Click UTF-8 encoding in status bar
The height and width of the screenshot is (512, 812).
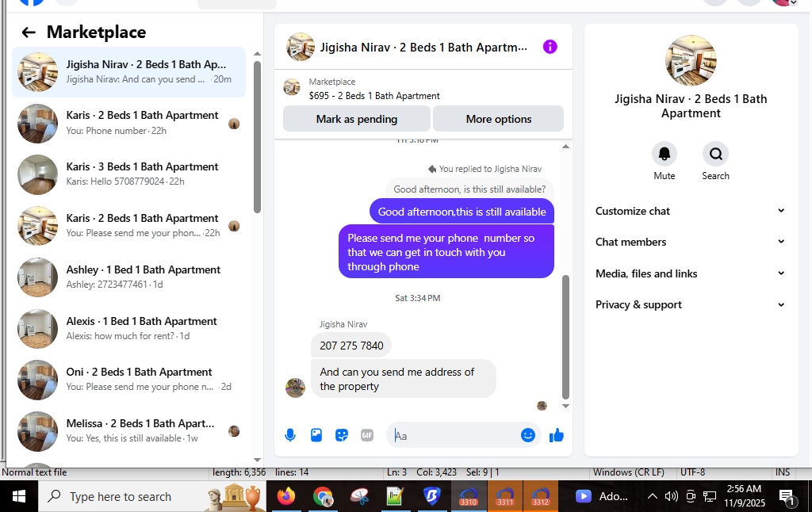692,472
